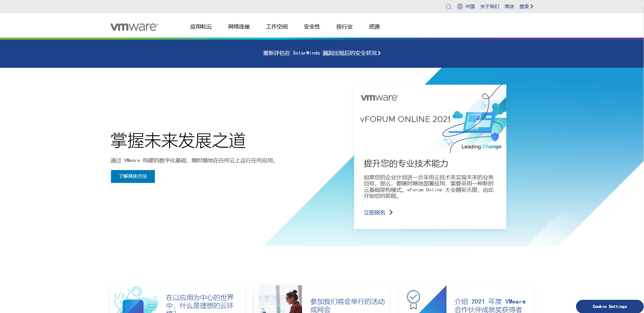This screenshot has height=313, width=644.
Task: Click the arrow after 立即报名
Action: 391,212
